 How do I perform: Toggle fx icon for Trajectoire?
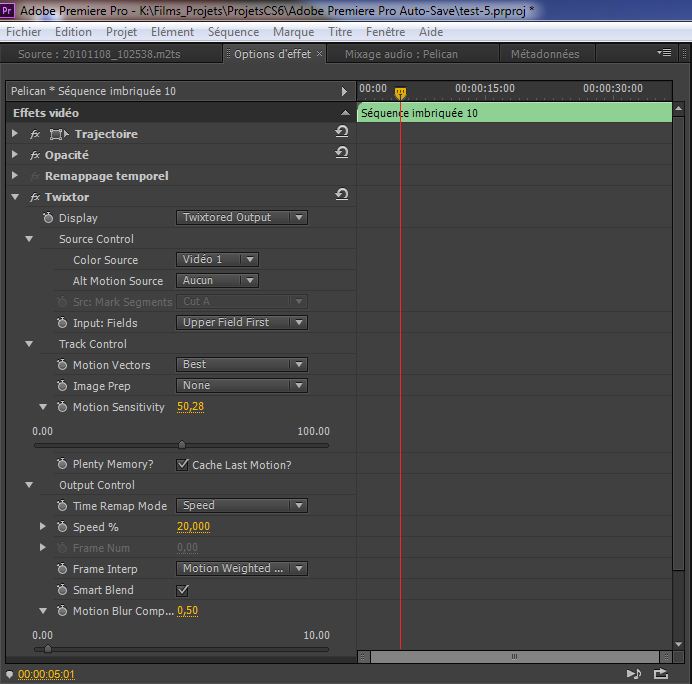[35, 134]
